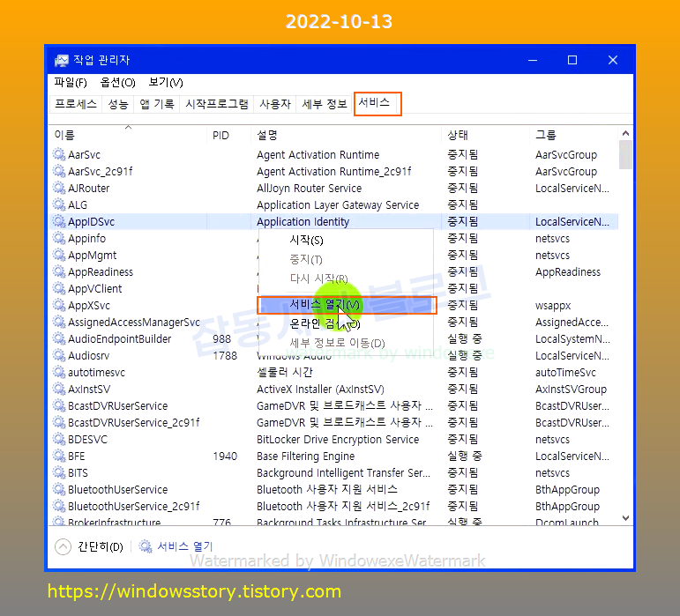
Task: Select the wsappx group cell
Action: pyautogui.click(x=553, y=306)
